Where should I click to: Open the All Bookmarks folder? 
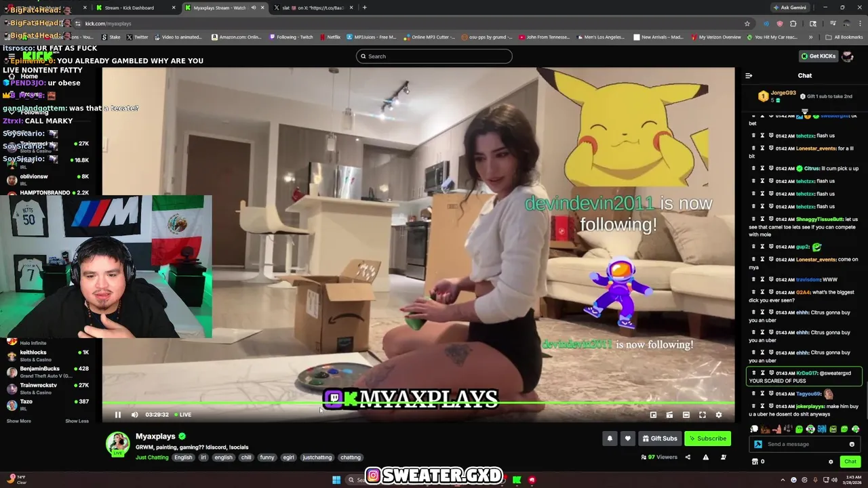844,37
